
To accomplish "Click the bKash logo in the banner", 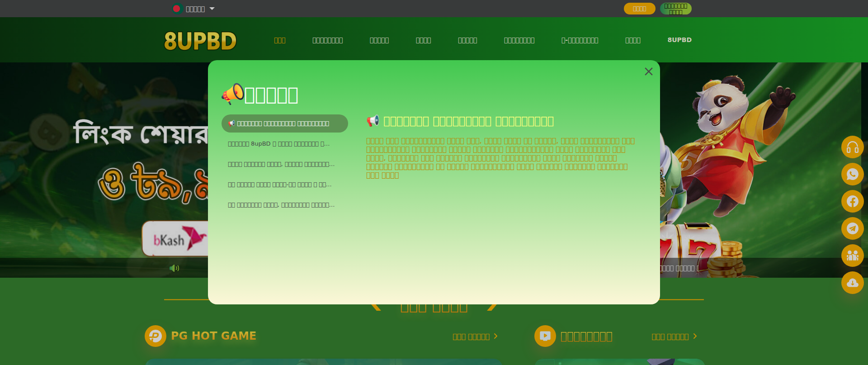I will 175,239.
